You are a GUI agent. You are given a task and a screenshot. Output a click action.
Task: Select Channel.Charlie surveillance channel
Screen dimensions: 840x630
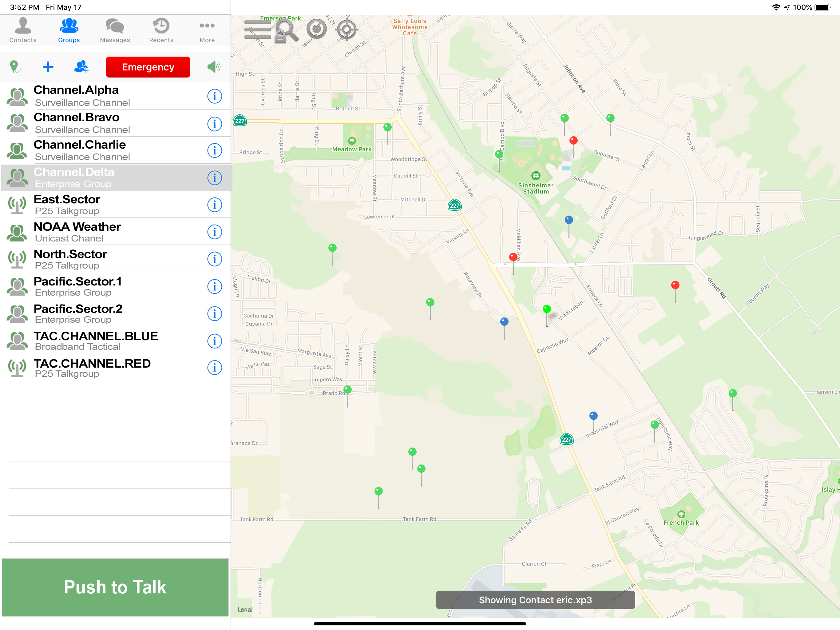(x=115, y=150)
